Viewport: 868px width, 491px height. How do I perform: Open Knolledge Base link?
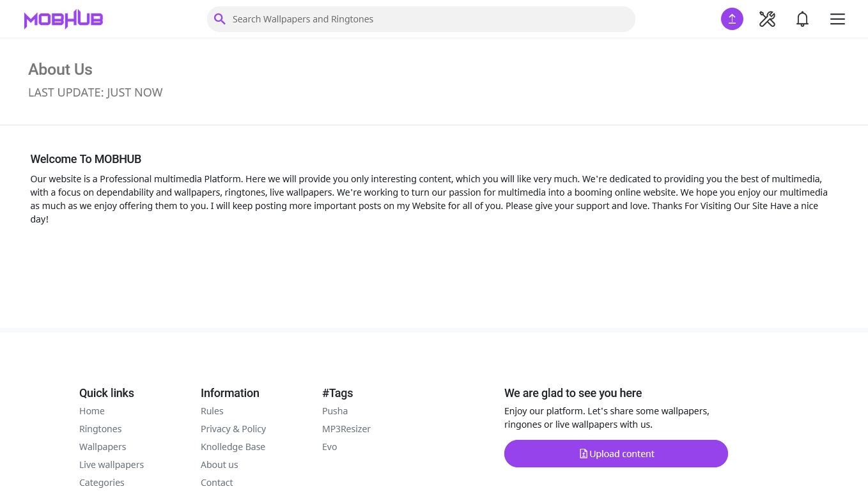click(x=233, y=447)
